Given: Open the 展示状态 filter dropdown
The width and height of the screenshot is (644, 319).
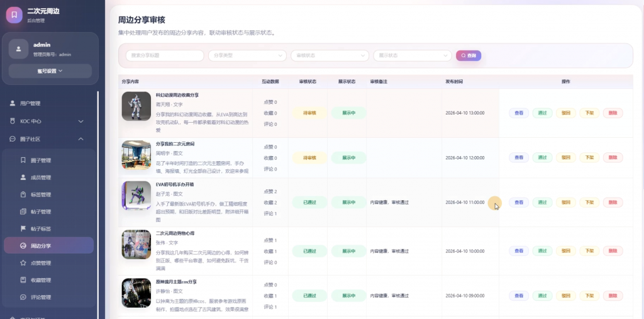Looking at the screenshot, I should tap(413, 55).
